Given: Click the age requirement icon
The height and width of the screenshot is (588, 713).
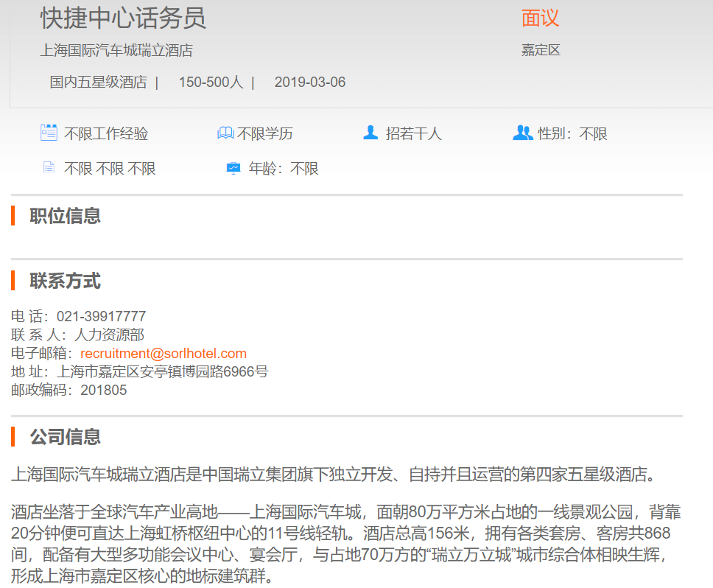Looking at the screenshot, I should (233, 168).
